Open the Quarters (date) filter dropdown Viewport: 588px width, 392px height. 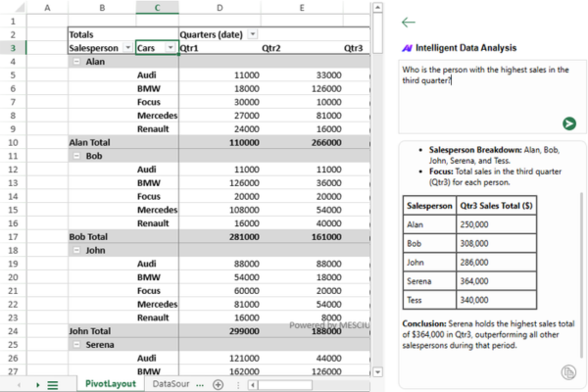(253, 34)
